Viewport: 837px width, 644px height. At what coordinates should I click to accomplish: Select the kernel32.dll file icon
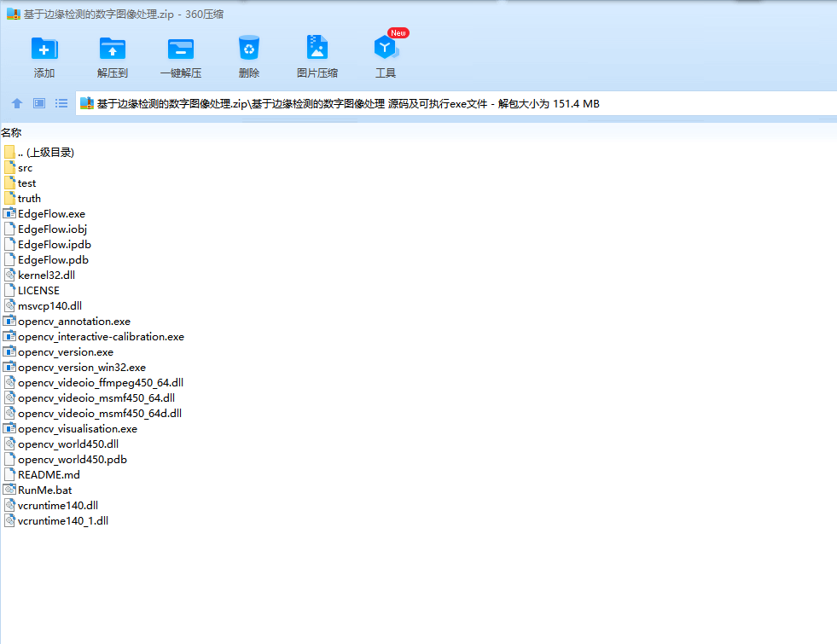tap(9, 276)
